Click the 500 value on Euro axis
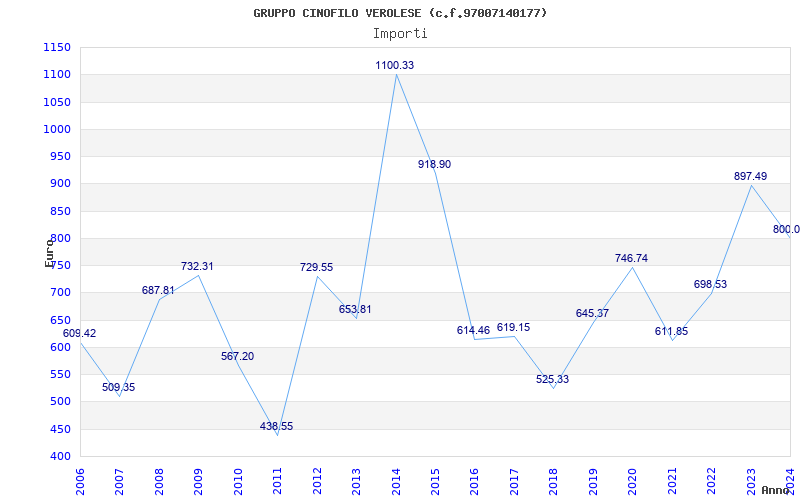The image size is (800, 500). pos(60,402)
